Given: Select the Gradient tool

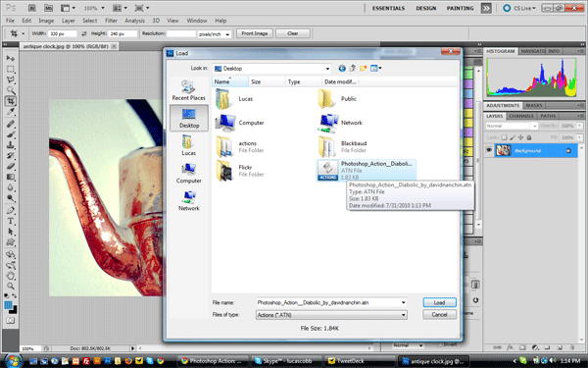Looking at the screenshot, I should tap(11, 177).
